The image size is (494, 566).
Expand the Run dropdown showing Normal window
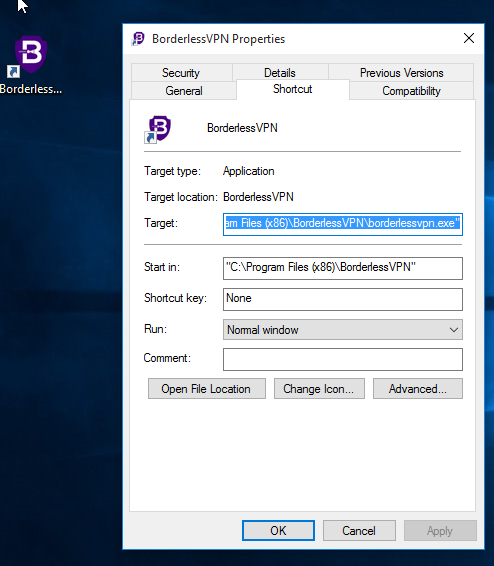tap(342, 330)
